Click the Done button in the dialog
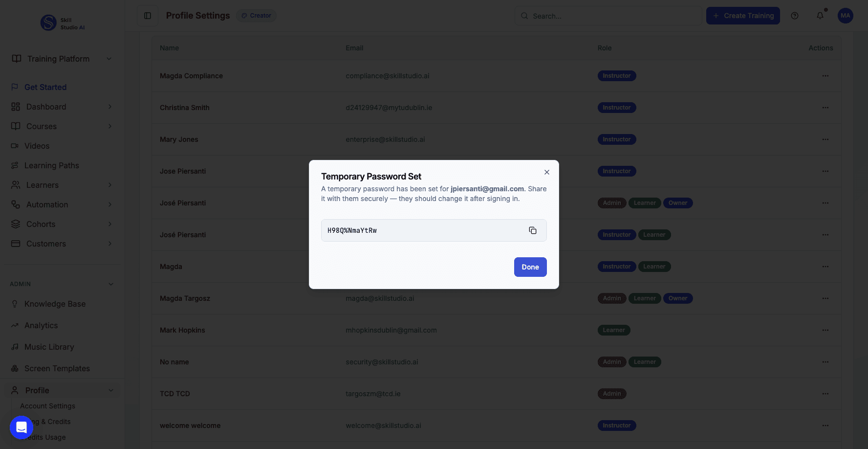Screen dimensions: 868x449 coord(530,267)
